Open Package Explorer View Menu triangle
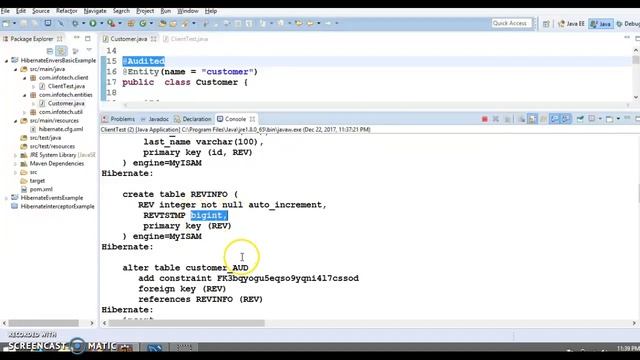Screen dimensions: 640x360 point(89,51)
